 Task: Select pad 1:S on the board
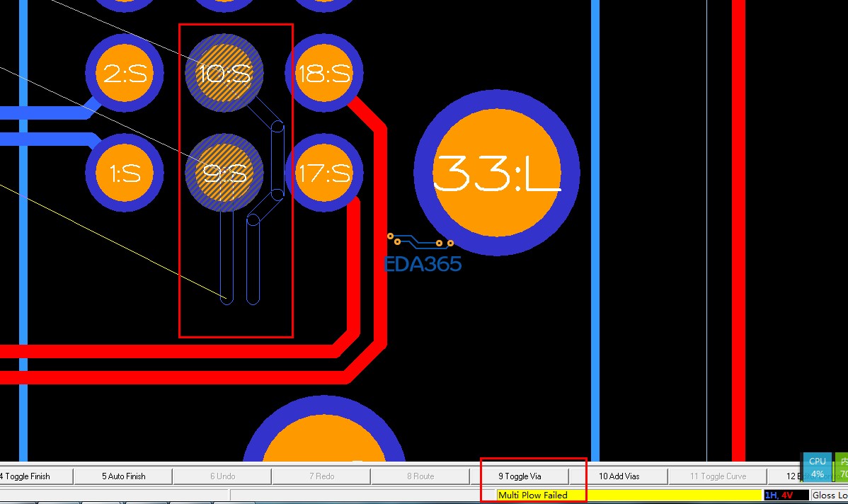click(125, 173)
